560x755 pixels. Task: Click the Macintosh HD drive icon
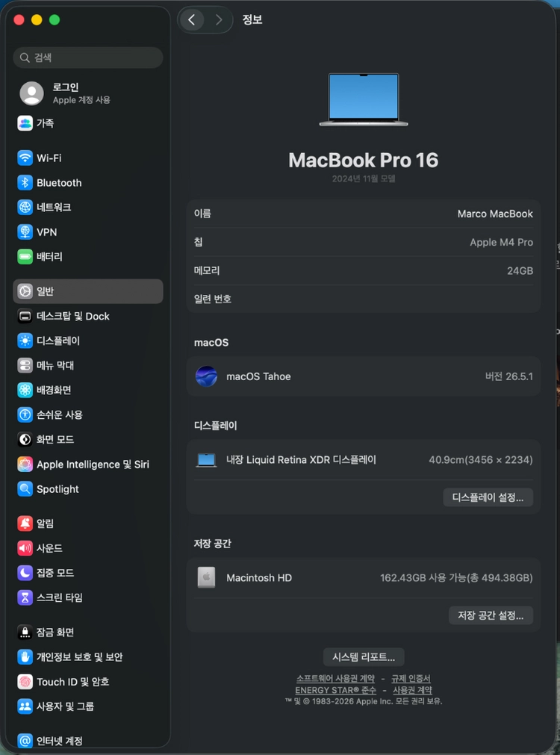coord(206,578)
